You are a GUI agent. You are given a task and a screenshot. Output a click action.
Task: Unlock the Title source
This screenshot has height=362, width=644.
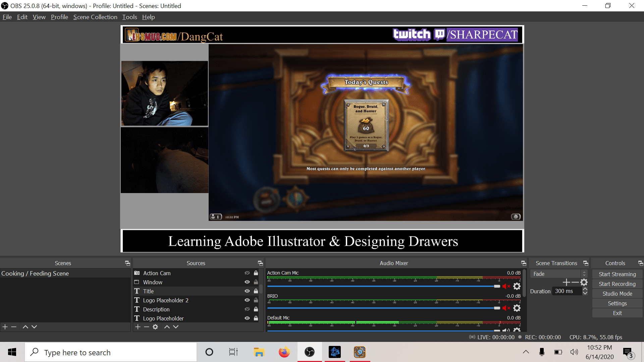tap(256, 291)
